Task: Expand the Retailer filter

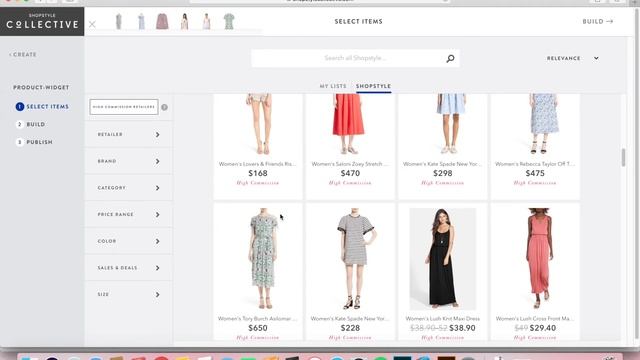Action: pos(129,134)
